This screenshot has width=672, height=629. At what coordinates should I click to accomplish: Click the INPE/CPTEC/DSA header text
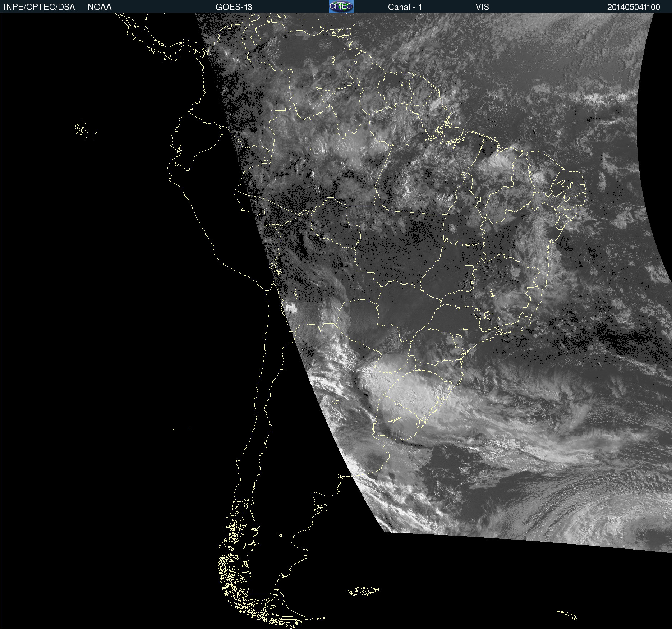[x=39, y=7]
